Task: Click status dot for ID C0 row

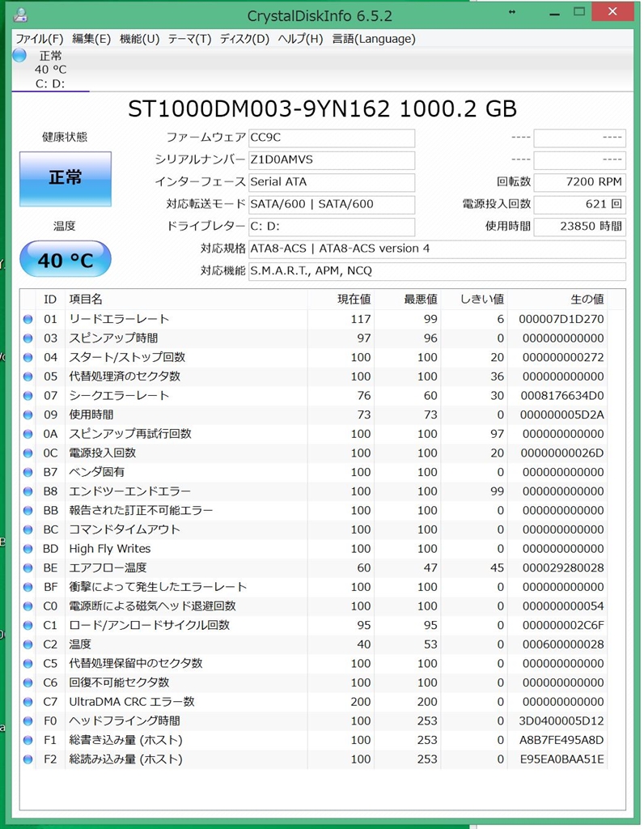Action: (28, 606)
